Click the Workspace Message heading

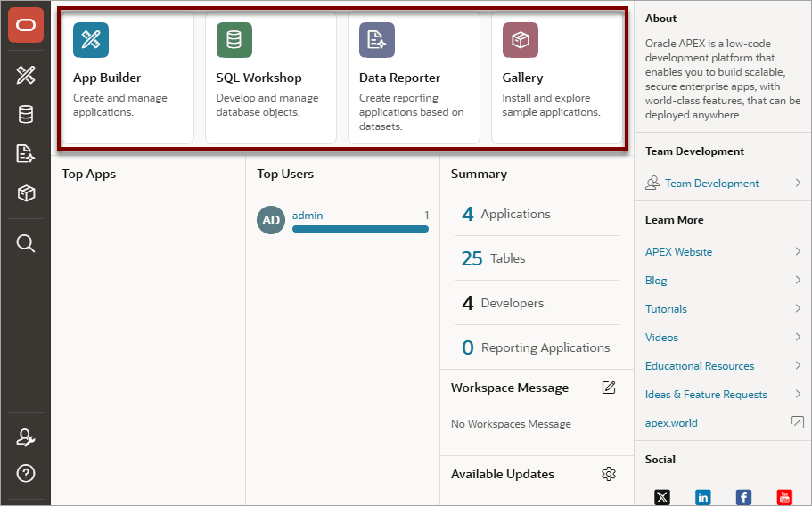tap(510, 388)
